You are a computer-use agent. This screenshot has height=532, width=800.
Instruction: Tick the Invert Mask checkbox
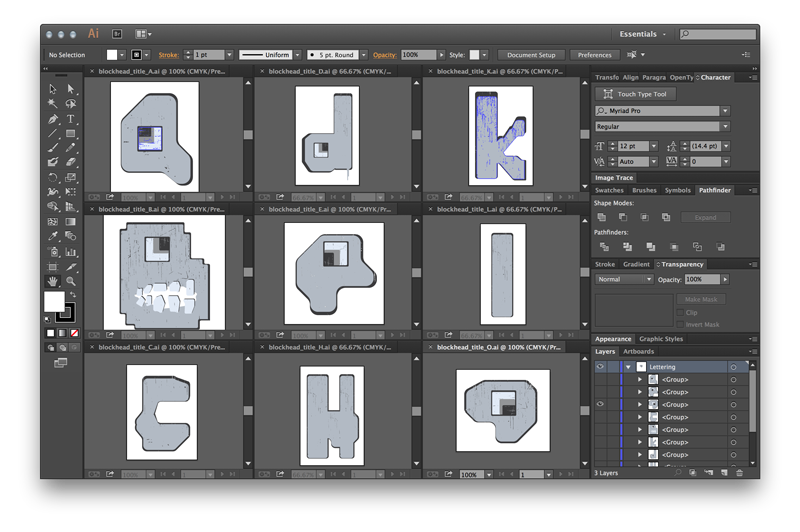coord(680,324)
